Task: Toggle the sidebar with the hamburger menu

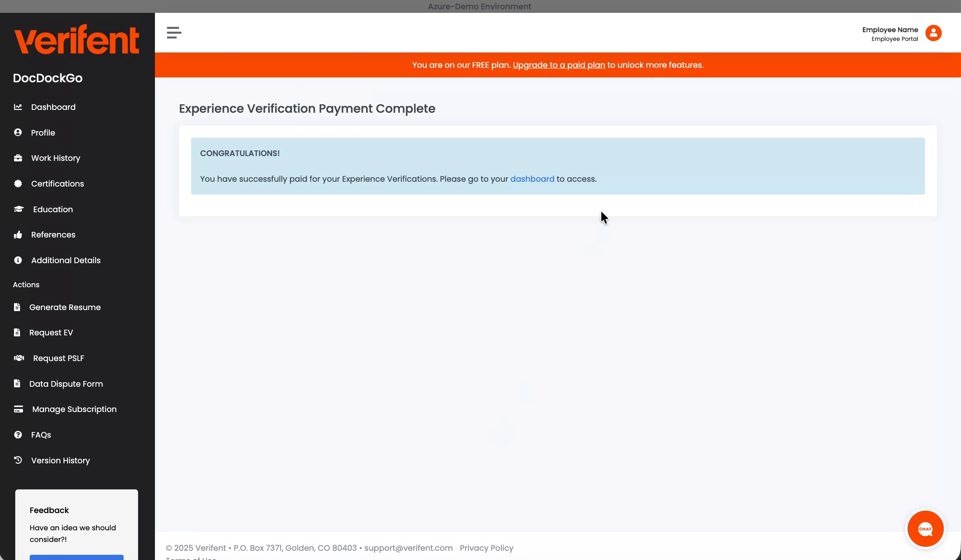Action: [173, 32]
